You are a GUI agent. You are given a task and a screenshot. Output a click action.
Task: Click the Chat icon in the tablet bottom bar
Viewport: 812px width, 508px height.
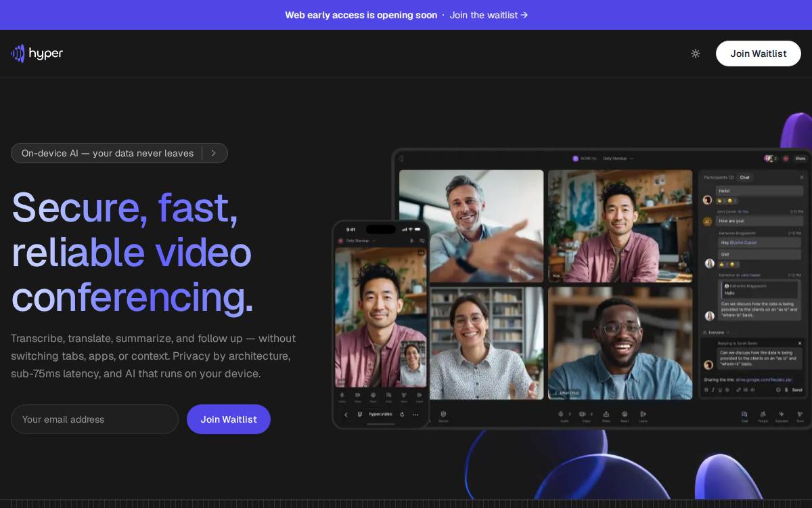(x=744, y=414)
